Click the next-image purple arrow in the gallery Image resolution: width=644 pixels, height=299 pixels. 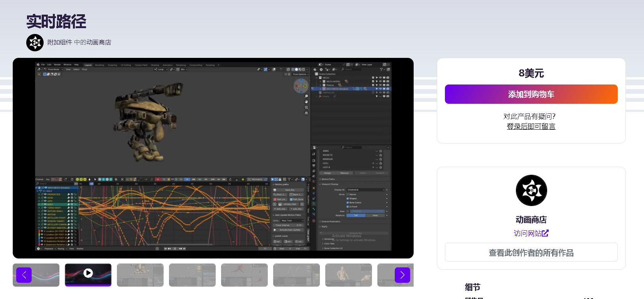point(402,275)
